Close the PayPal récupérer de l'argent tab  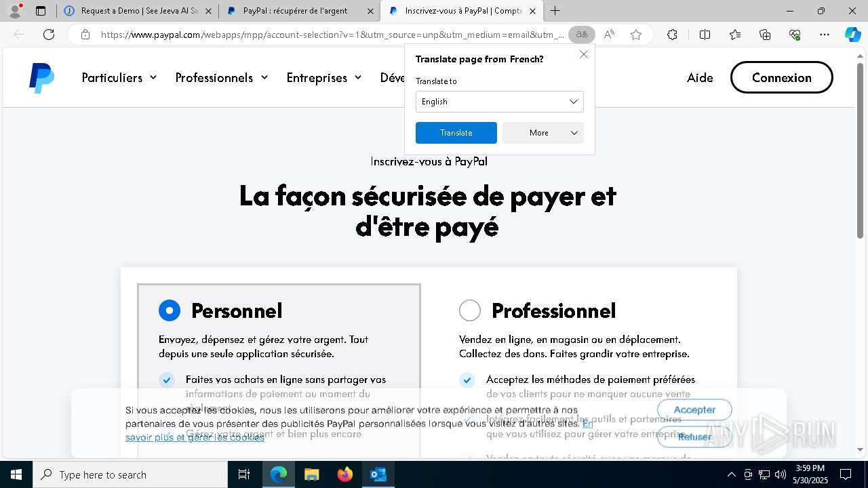pyautogui.click(x=370, y=11)
